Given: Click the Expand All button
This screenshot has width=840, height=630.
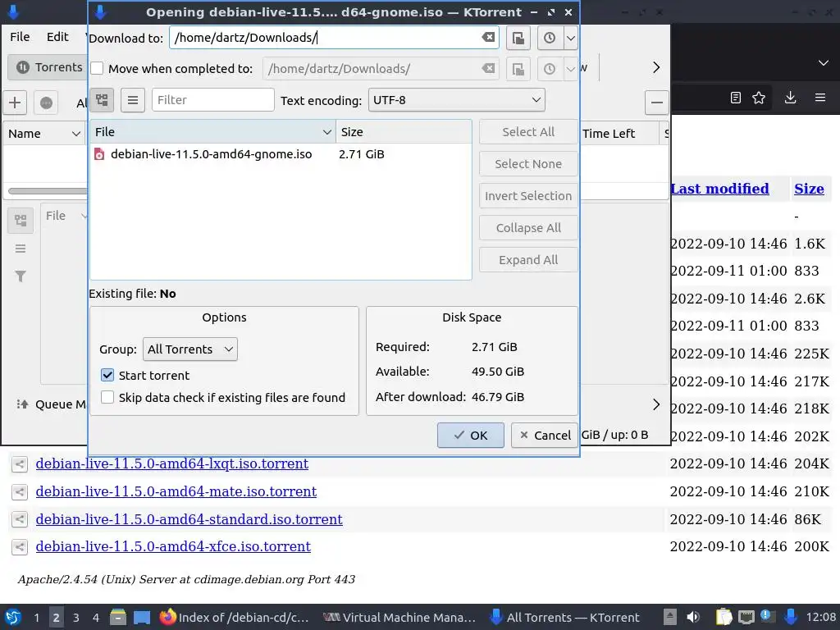Looking at the screenshot, I should 528,260.
